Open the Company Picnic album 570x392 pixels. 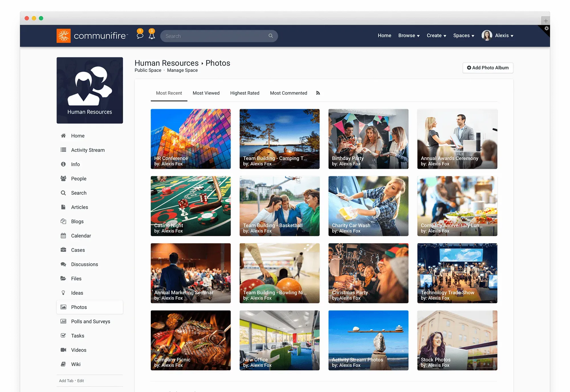pos(191,340)
